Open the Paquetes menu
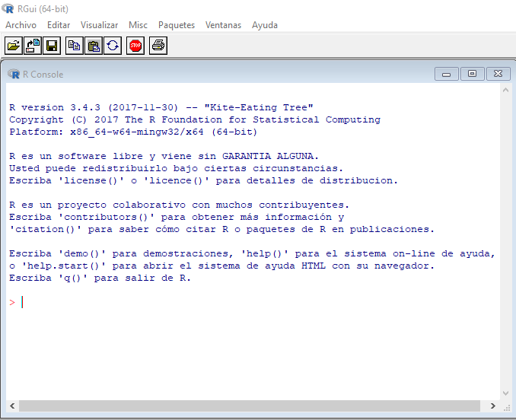Screen dimensions: 516x420 coord(177,25)
